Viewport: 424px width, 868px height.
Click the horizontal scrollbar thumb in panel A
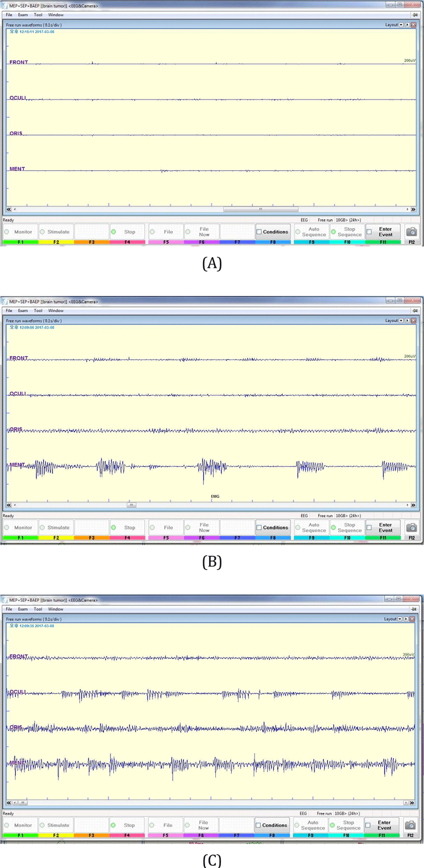[260, 209]
